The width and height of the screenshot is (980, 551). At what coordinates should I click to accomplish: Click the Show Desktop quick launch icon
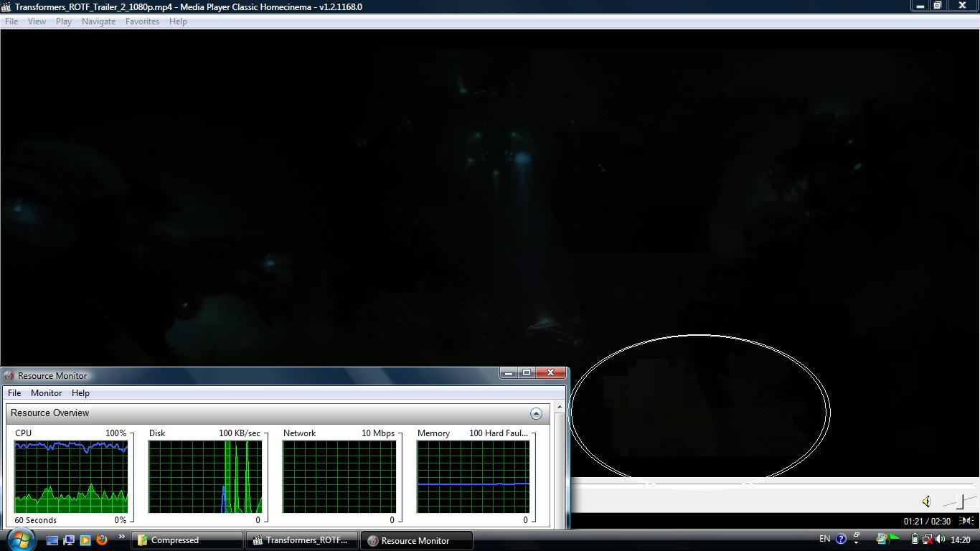click(52, 540)
